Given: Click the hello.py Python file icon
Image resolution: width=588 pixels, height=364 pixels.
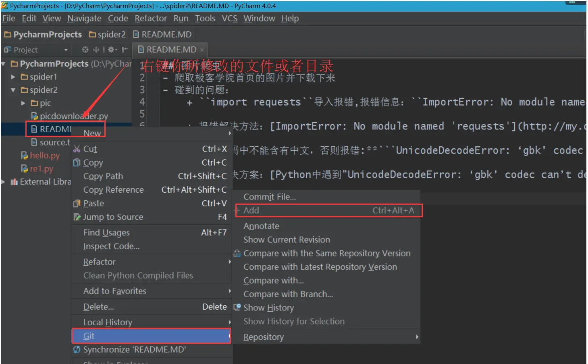Looking at the screenshot, I should pos(25,155).
